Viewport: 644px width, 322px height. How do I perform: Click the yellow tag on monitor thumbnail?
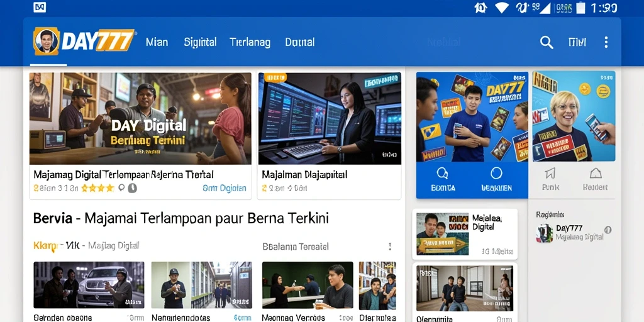pos(275,77)
